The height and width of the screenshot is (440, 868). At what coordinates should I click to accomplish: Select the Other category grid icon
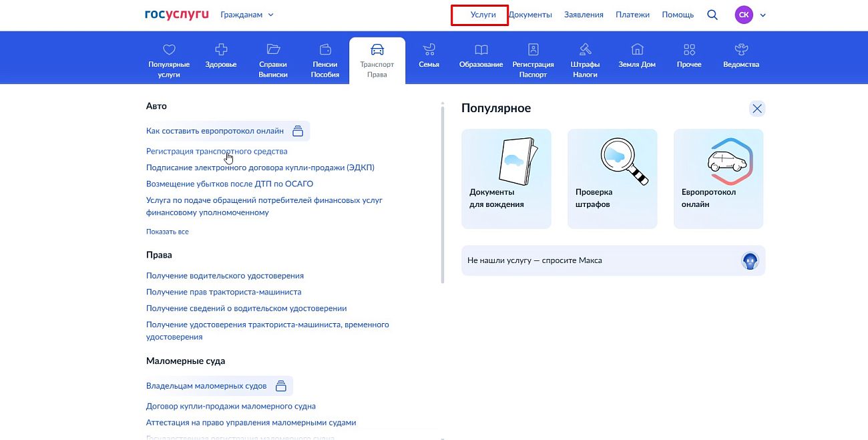690,49
